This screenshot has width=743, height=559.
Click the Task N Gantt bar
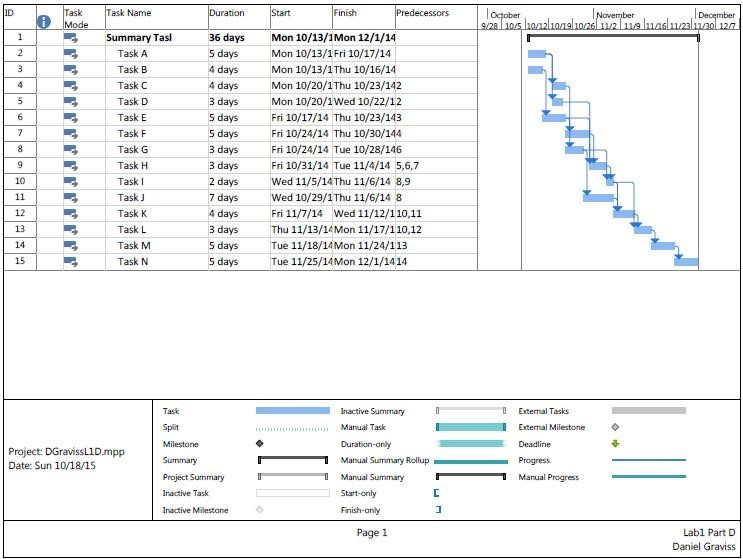(686, 261)
